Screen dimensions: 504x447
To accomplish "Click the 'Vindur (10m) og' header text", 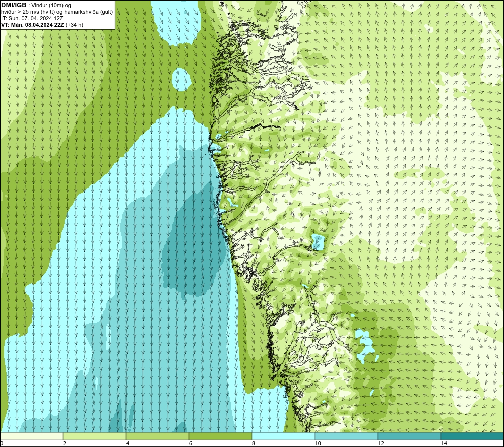I will pos(51,6).
